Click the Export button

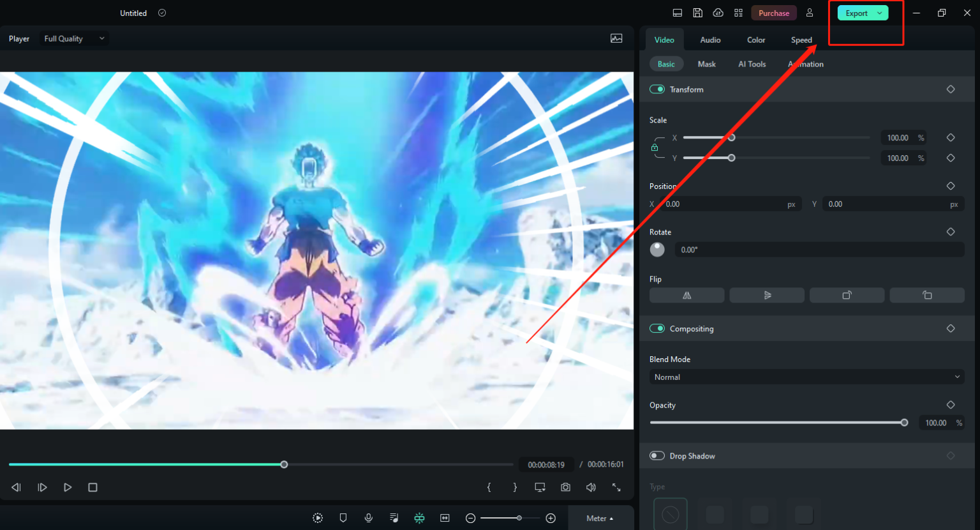click(x=857, y=12)
